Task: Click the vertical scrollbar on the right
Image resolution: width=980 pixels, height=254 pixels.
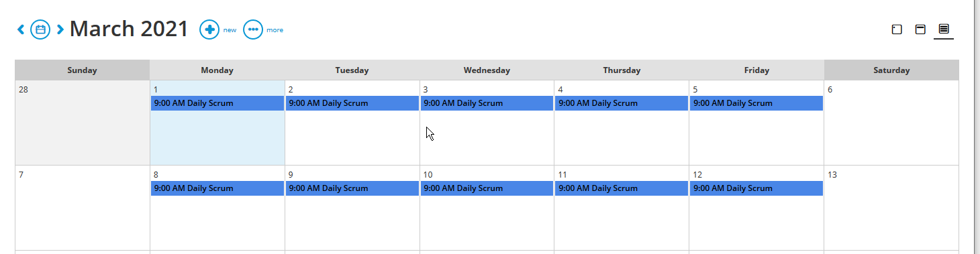Action: coord(977,127)
